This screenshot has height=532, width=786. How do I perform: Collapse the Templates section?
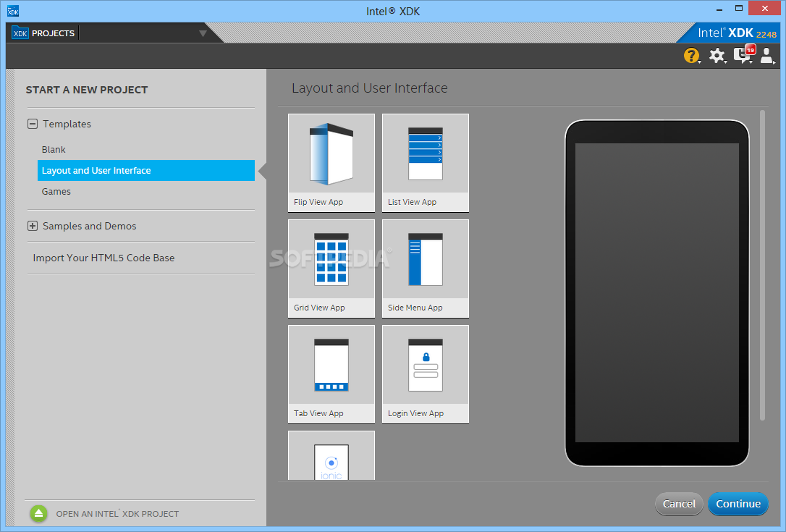tap(33, 124)
